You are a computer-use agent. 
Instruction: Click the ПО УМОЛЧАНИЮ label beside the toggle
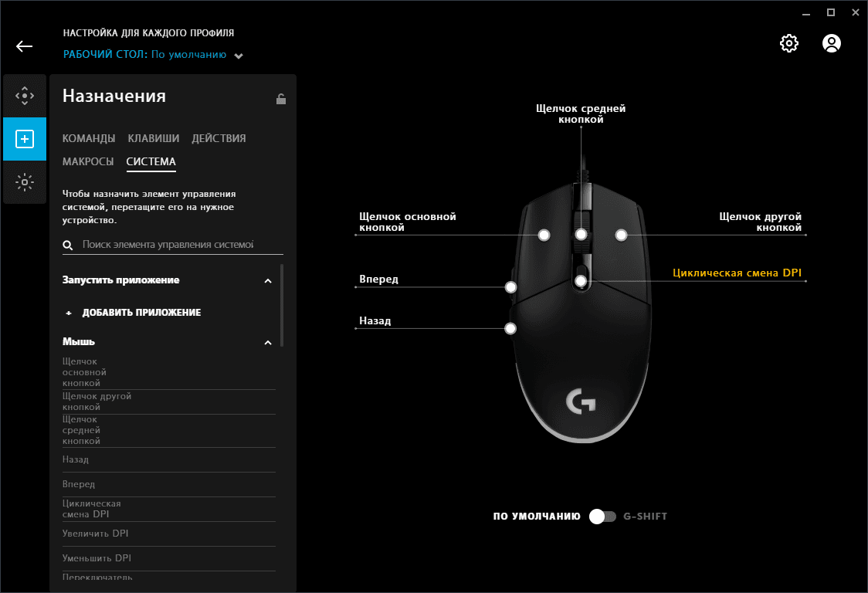tap(537, 517)
